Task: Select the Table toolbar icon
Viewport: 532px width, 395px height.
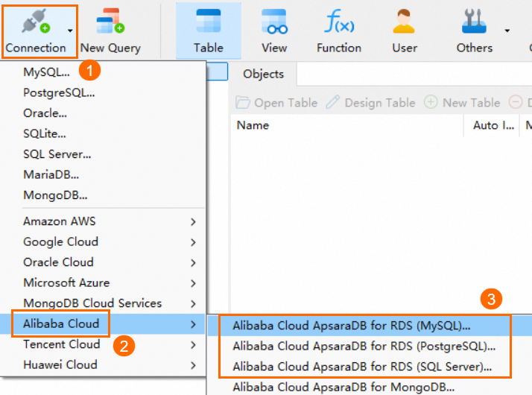Action: pos(209,21)
